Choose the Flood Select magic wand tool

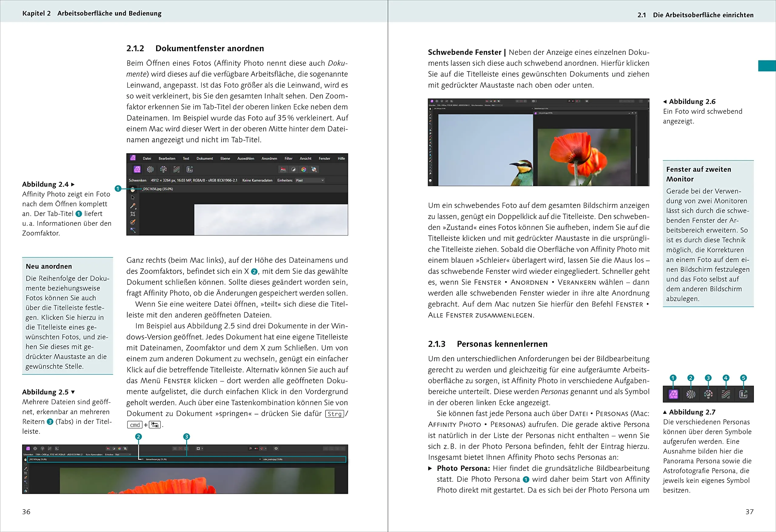coord(132,230)
